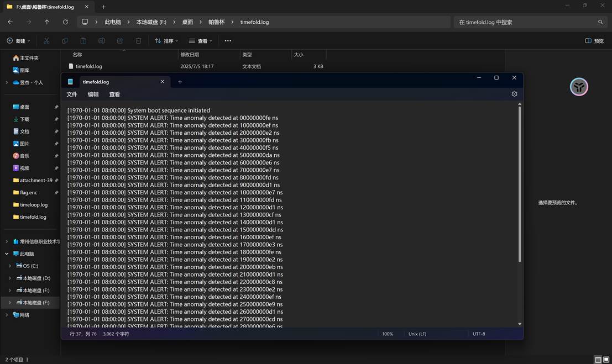Open the 新建 dropdown menu
The width and height of the screenshot is (612, 364).
pos(18,40)
